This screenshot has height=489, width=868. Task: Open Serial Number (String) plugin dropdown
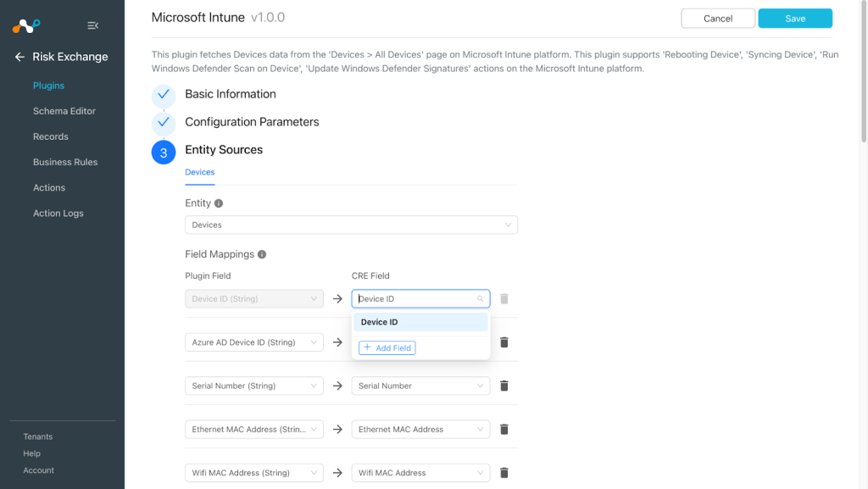click(254, 386)
